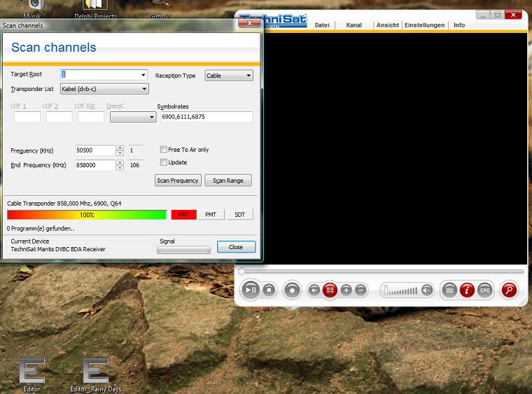
Task: Open the red info button
Action: tap(467, 290)
